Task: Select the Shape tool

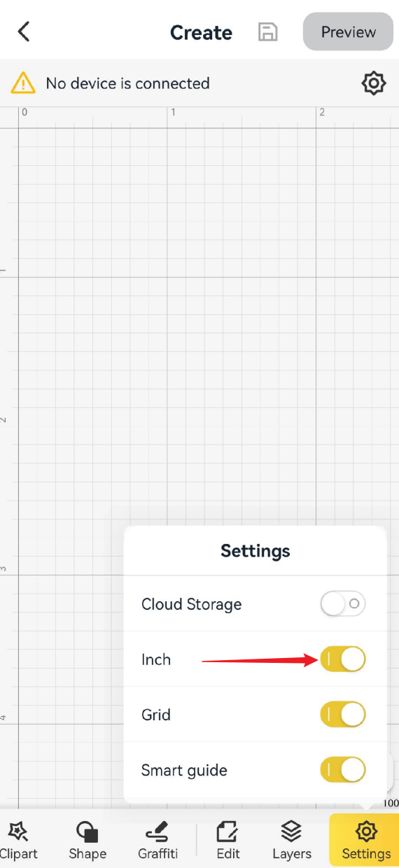Action: (87, 841)
